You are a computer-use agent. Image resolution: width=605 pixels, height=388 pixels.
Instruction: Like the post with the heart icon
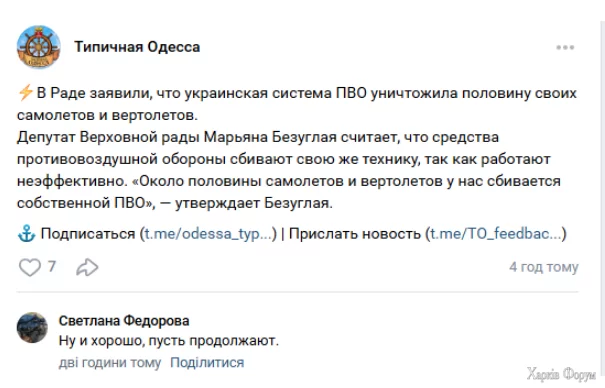click(30, 267)
